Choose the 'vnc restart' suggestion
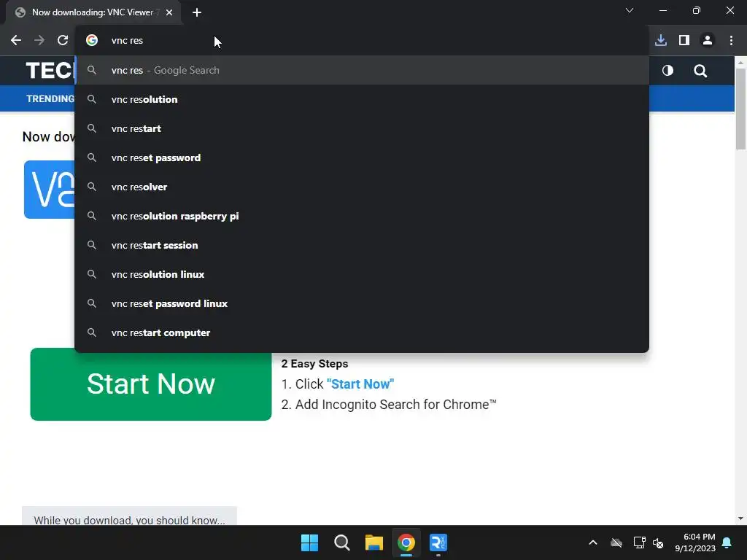The image size is (747, 560). pyautogui.click(x=362, y=128)
